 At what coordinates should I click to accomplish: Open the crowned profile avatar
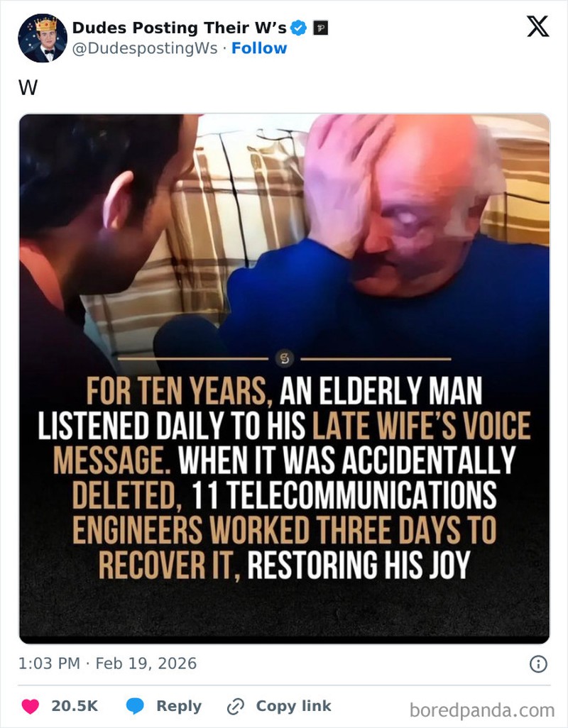(43, 38)
